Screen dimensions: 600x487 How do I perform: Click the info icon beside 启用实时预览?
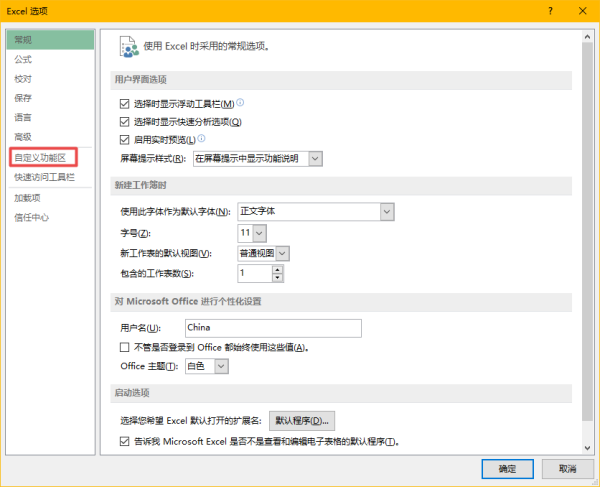click(x=201, y=138)
